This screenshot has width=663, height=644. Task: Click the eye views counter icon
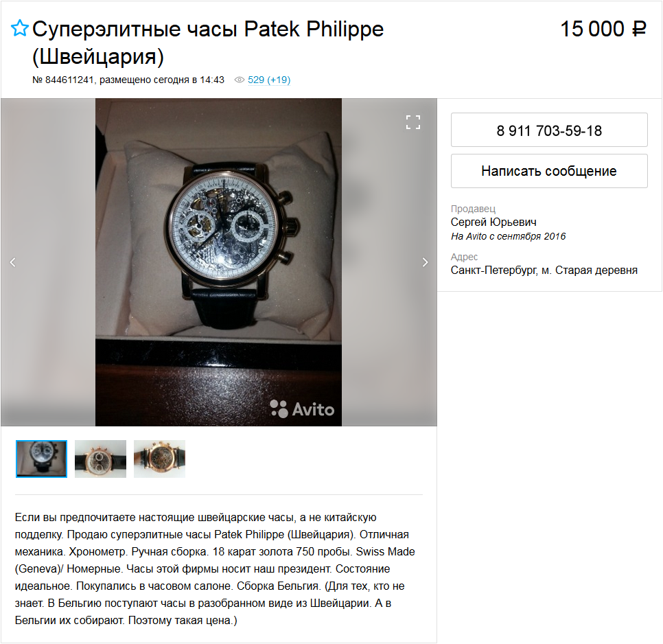click(240, 80)
